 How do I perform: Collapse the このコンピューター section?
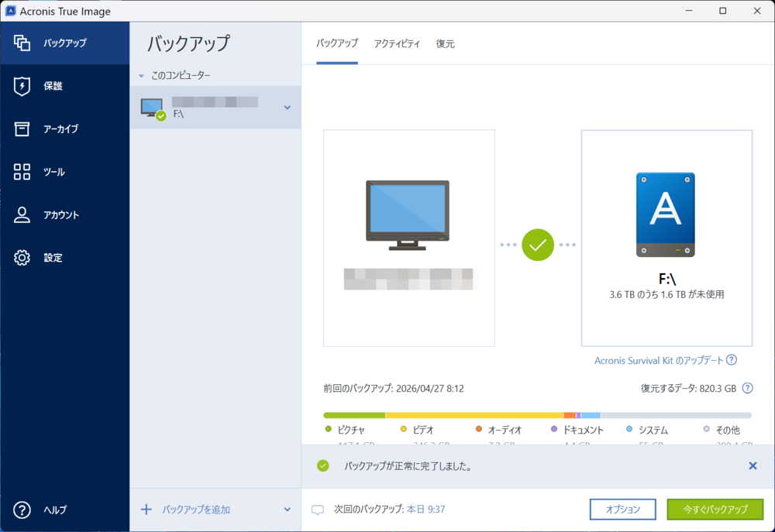141,76
